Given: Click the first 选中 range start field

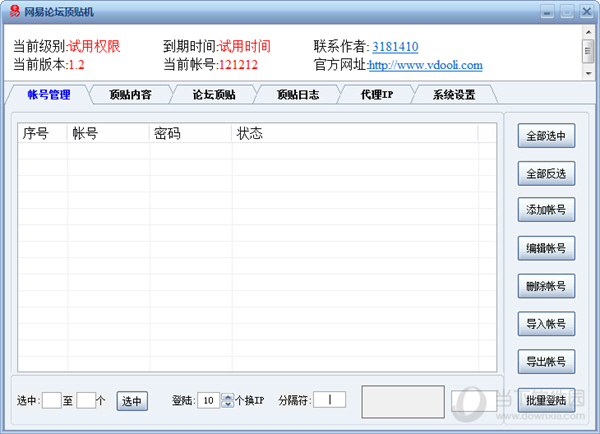Looking at the screenshot, I should coord(52,401).
